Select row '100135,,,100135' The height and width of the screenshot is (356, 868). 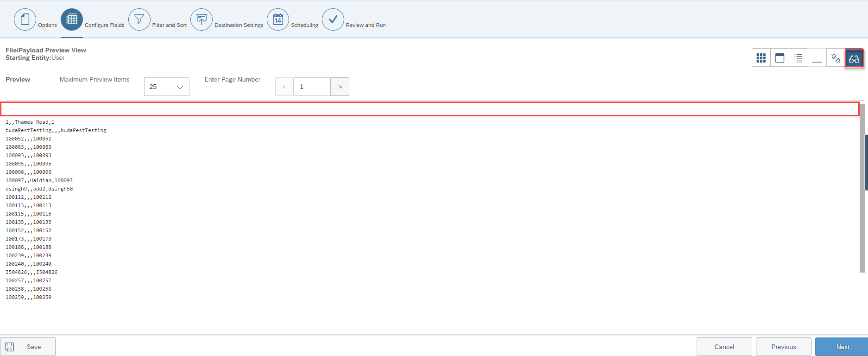29,222
